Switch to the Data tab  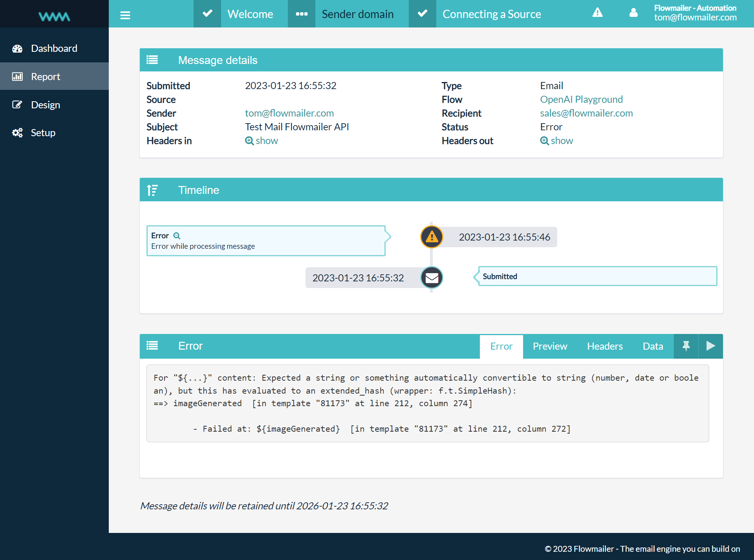(653, 347)
